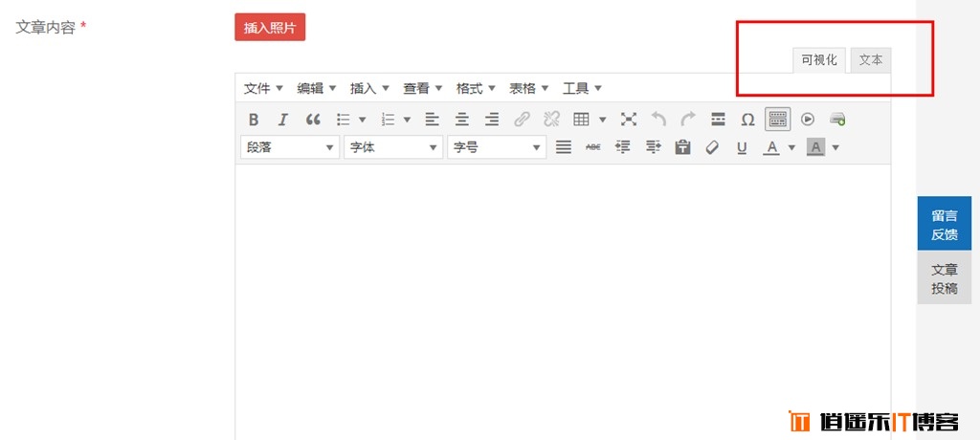Click the undo arrow icon
The image size is (980, 440).
click(658, 120)
